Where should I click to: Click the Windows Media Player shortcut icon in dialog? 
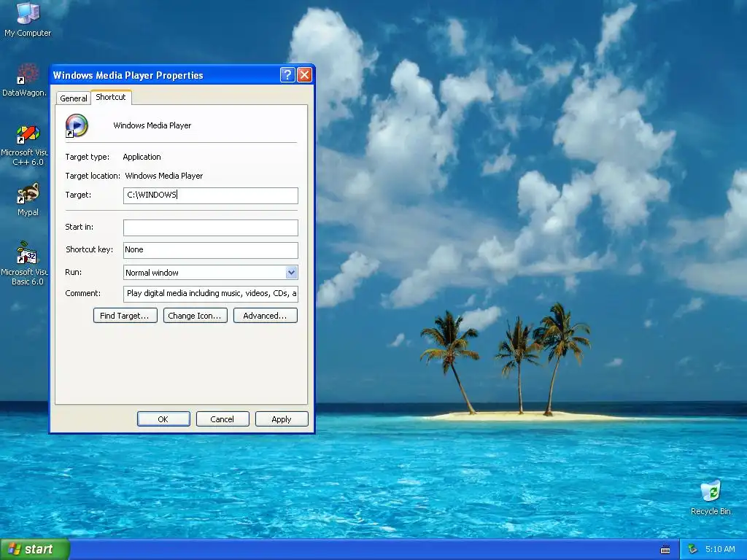click(x=77, y=125)
